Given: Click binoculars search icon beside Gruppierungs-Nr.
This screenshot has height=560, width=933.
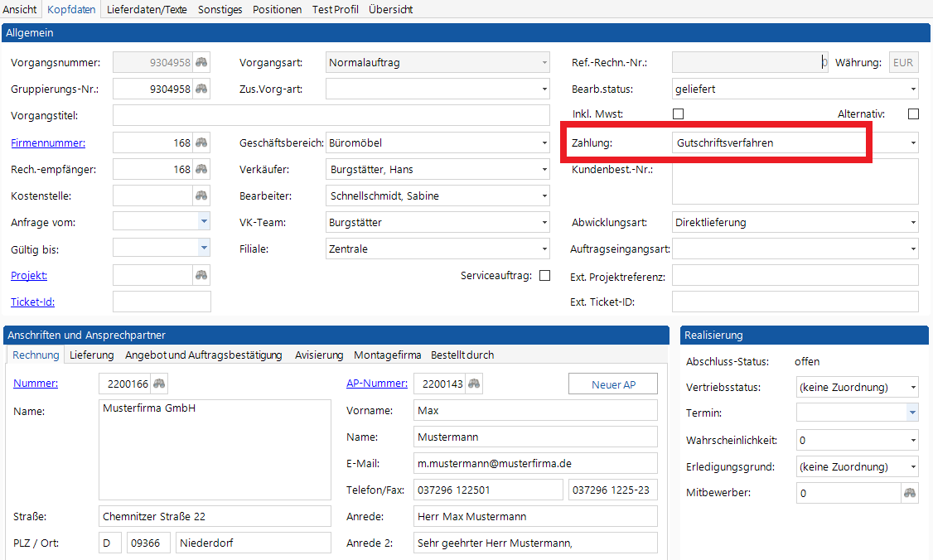Looking at the screenshot, I should click(201, 89).
